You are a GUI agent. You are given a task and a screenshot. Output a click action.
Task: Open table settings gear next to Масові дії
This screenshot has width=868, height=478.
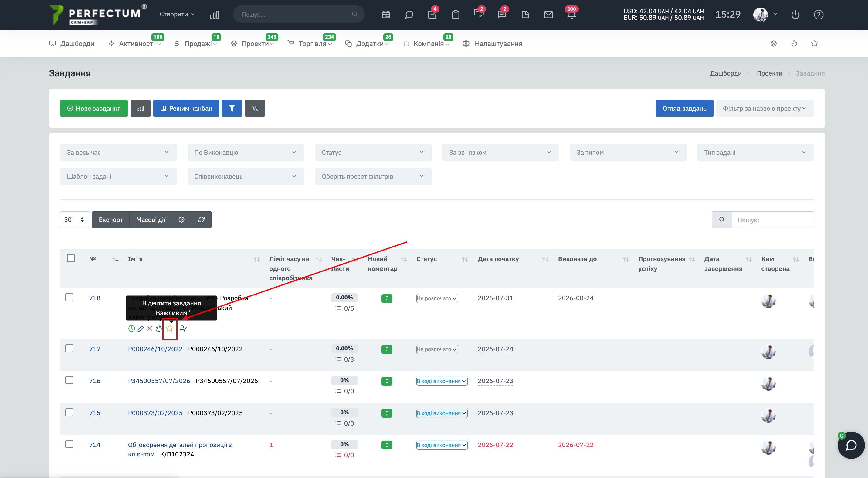[x=182, y=220]
